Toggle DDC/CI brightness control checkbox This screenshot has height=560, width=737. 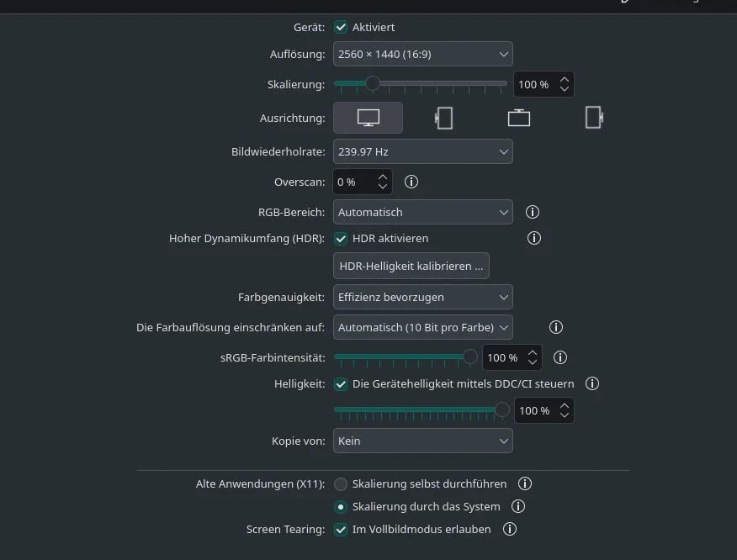pyautogui.click(x=341, y=383)
